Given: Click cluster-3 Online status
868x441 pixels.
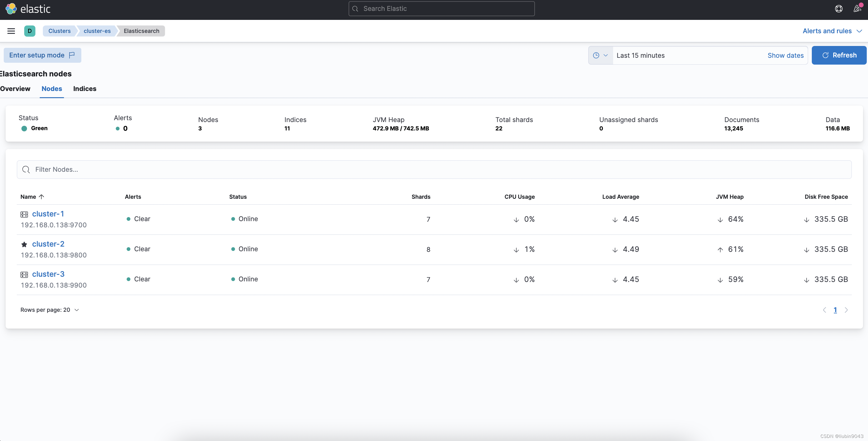Looking at the screenshot, I should 245,279.
